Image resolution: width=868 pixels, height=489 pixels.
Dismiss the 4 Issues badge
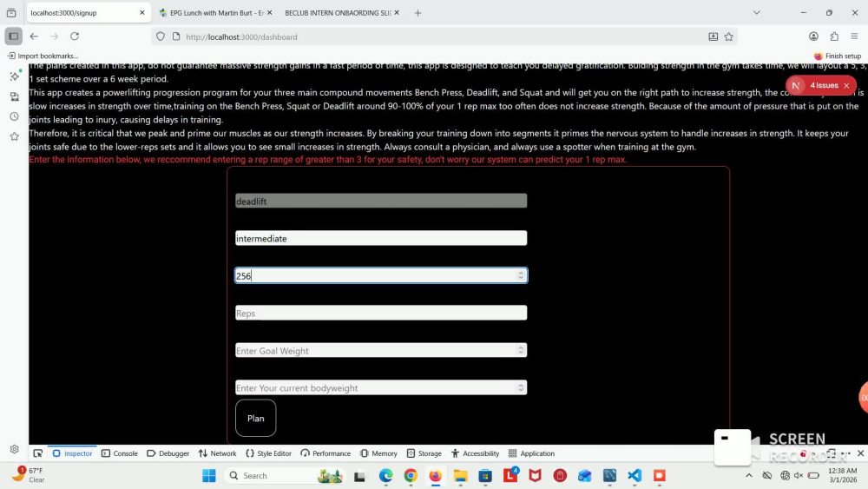coord(846,86)
